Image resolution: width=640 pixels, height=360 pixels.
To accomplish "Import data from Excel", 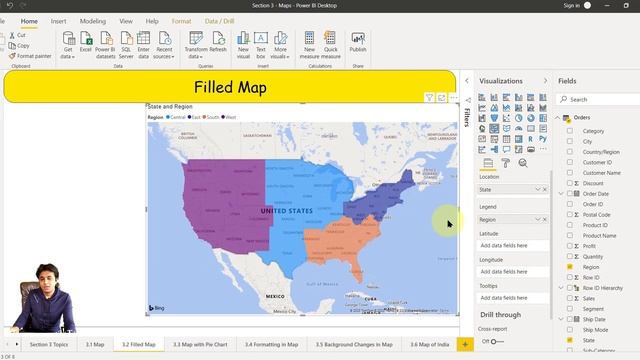I will [x=86, y=42].
